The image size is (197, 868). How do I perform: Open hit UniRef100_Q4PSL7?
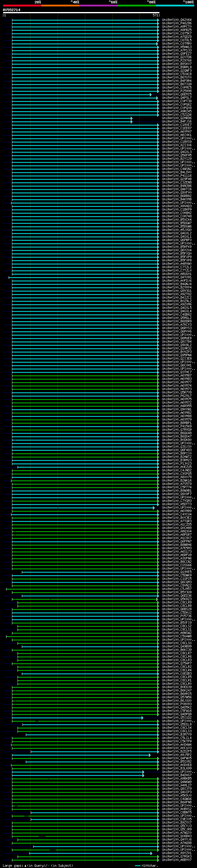177,98
